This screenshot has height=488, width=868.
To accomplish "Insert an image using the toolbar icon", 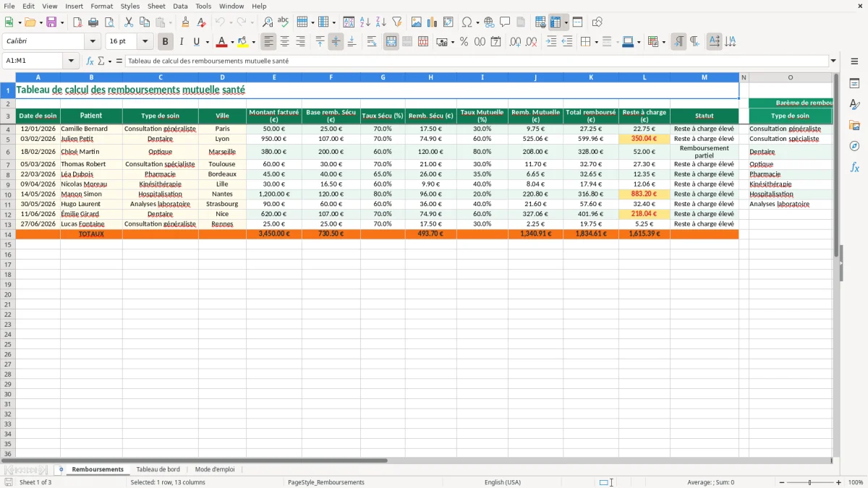I will click(417, 22).
